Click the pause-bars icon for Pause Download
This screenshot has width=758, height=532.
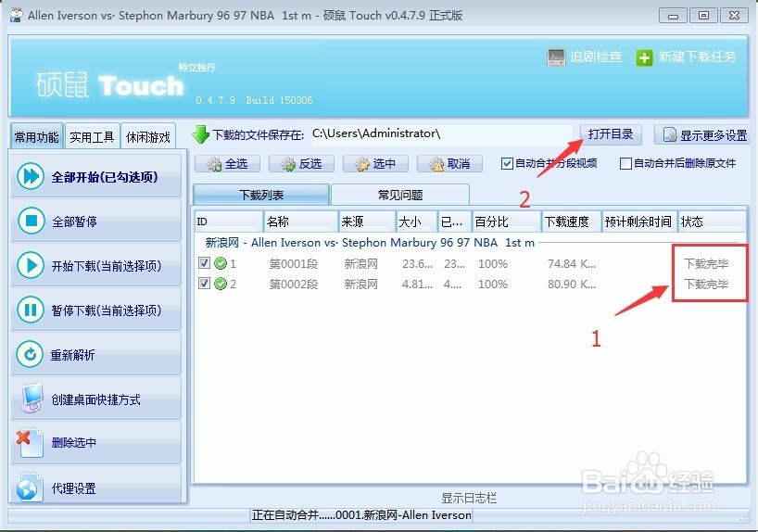pos(31,310)
